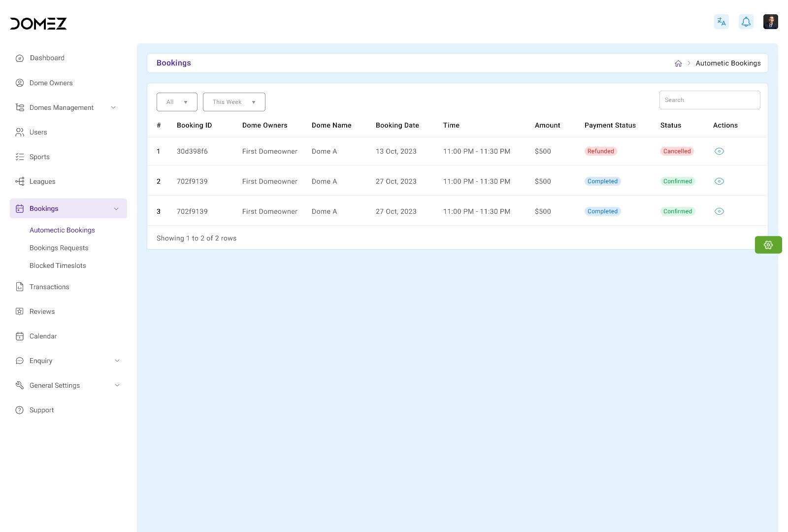788x532 pixels.
Task: Click the Dome Owners sidebar icon
Action: [20, 83]
